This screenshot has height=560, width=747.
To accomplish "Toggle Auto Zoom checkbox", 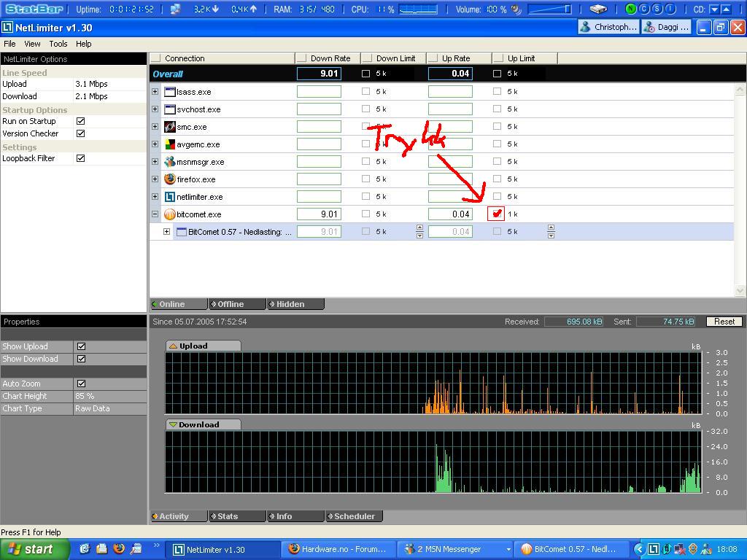I will (x=82, y=384).
